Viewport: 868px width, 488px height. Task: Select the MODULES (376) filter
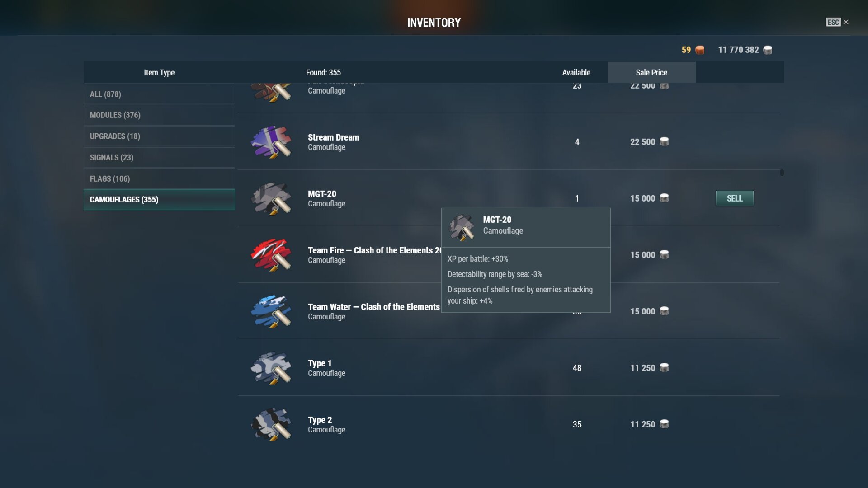tap(159, 115)
